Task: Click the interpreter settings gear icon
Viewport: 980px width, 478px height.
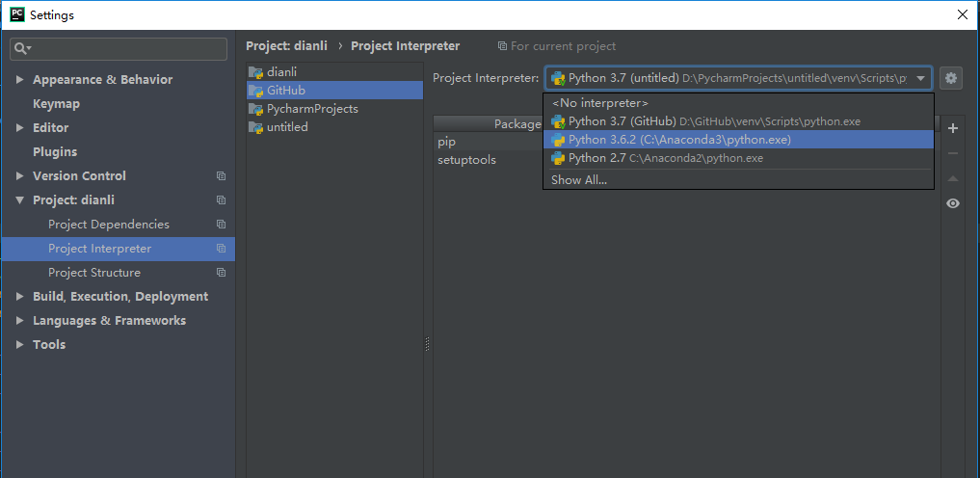Action: (x=951, y=78)
